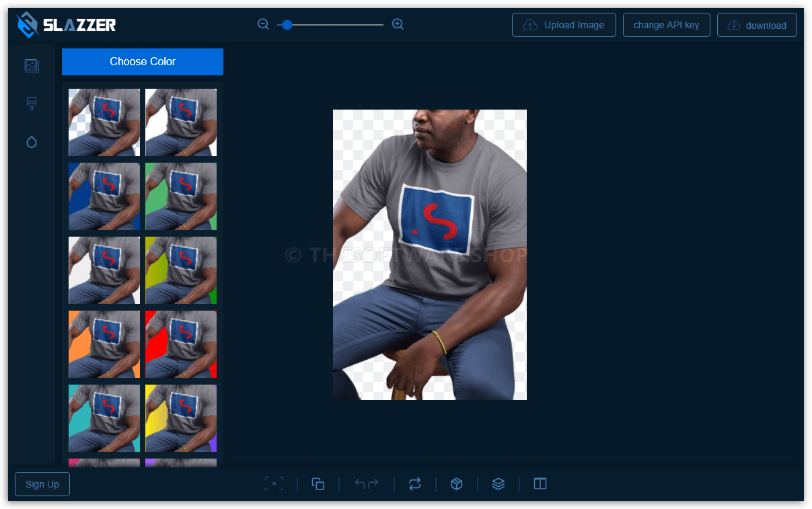Select the red background thumbnail
812x509 pixels.
(x=181, y=344)
